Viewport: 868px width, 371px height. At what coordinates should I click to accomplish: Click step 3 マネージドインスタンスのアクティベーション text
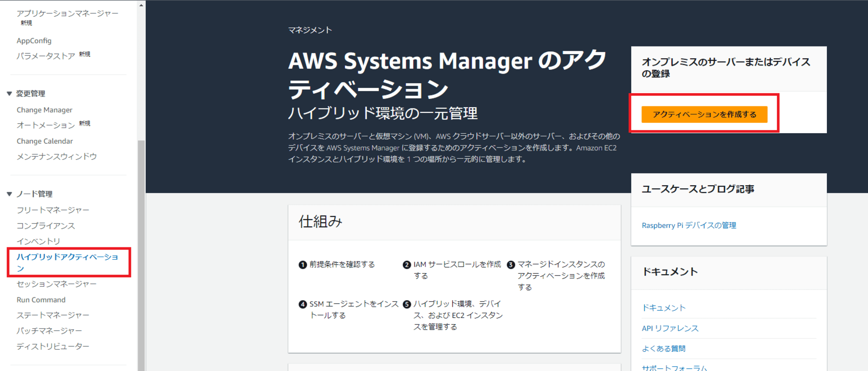(x=561, y=276)
